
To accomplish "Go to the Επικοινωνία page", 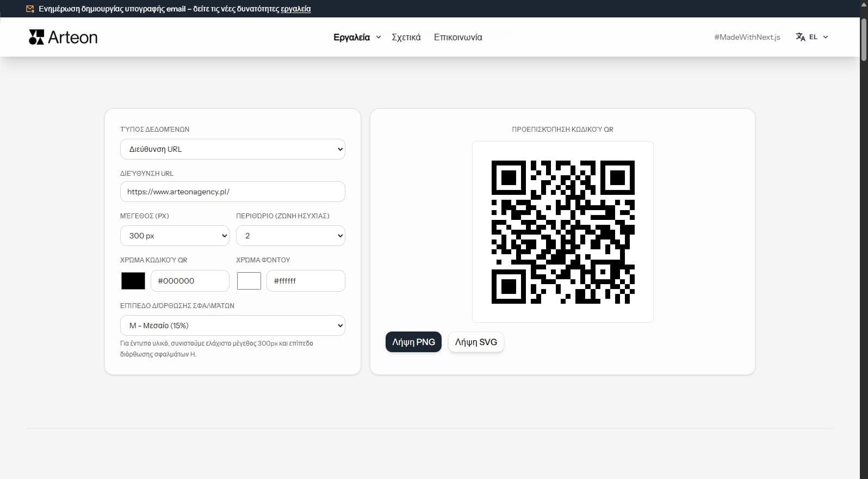I will [458, 37].
